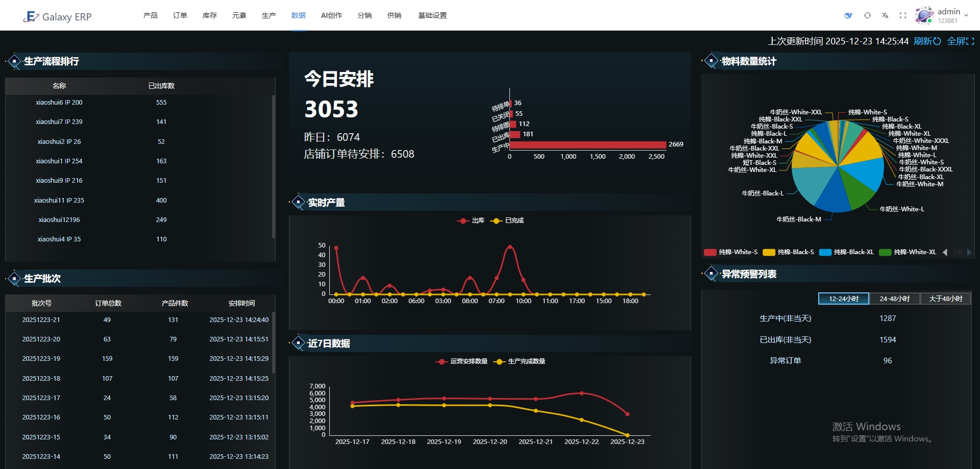Click the blue 全屏 fullscreen link
980x469 pixels.
pos(960,41)
